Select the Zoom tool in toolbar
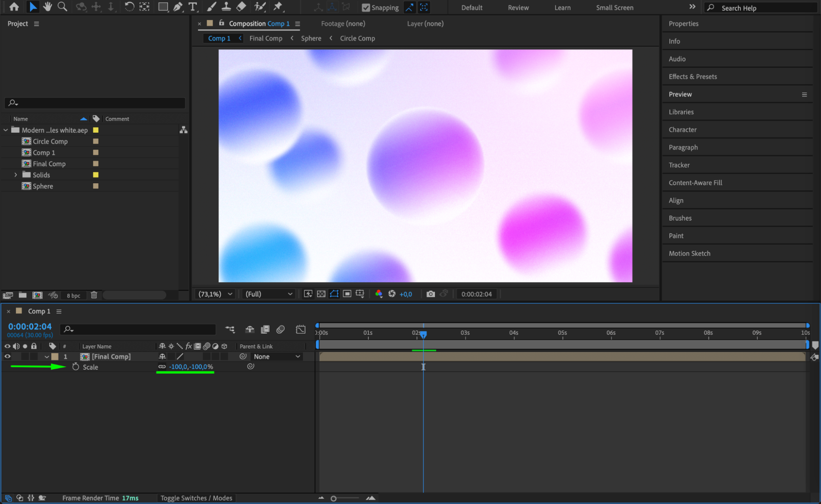 (x=62, y=7)
